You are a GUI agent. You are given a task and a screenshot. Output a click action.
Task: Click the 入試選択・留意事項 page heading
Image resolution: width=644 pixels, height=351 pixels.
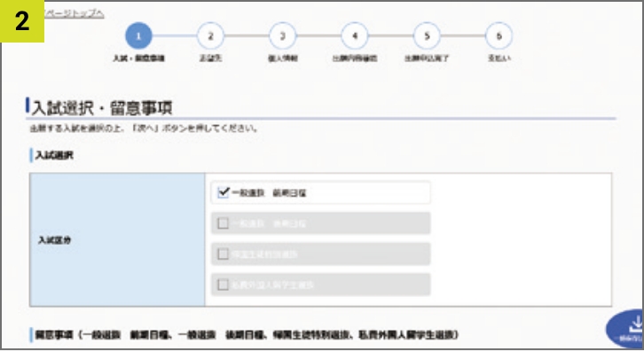pyautogui.click(x=102, y=108)
